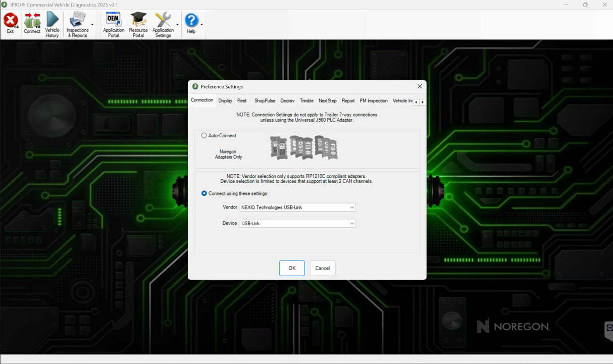
Task: Open the Decisiv tab
Action: [287, 100]
